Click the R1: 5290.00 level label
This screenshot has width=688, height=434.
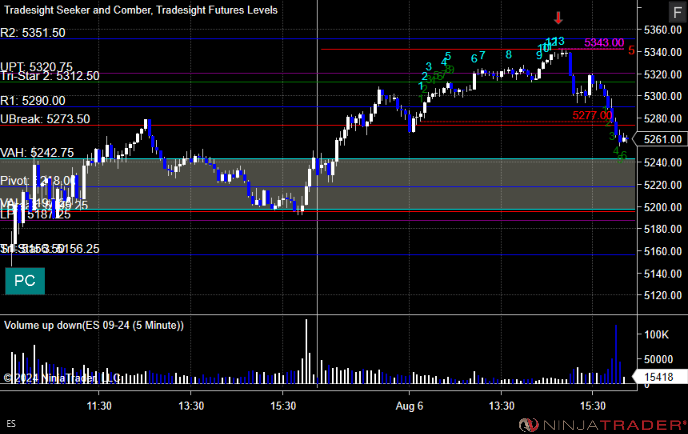click(33, 101)
